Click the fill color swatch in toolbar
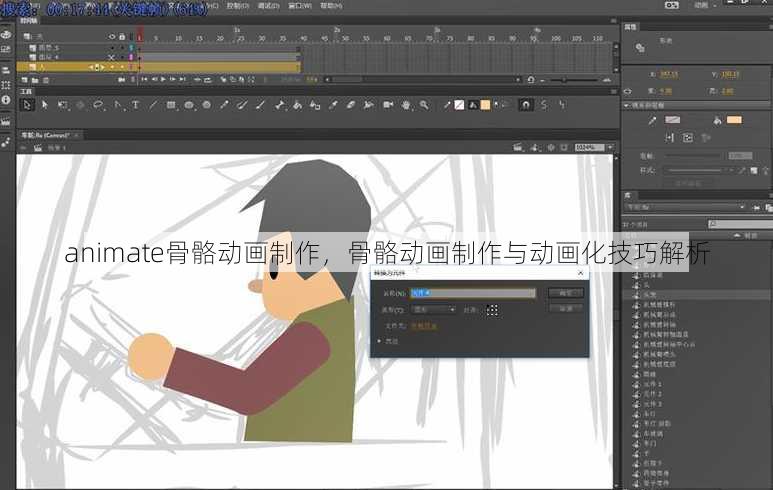This screenshot has height=490, width=773. point(486,105)
